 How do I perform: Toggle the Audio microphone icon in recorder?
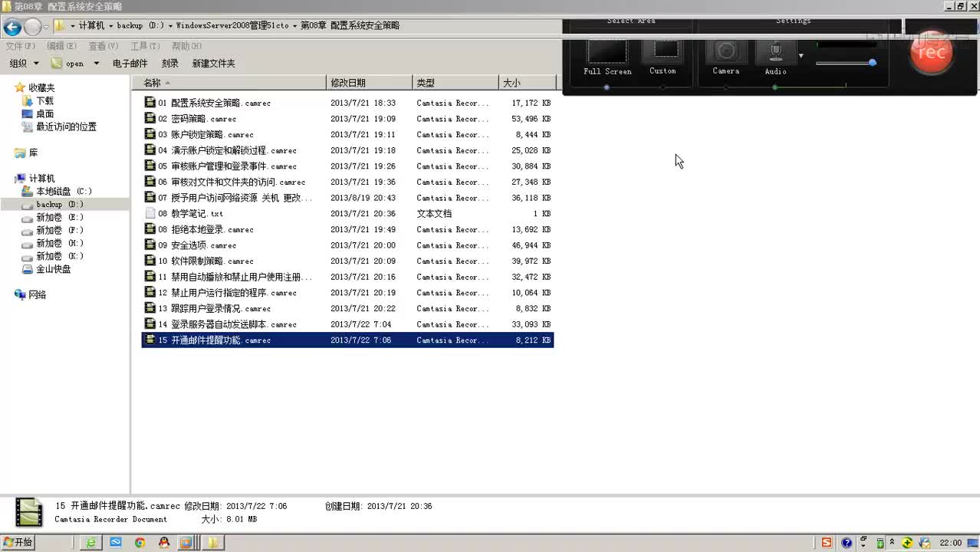tap(775, 51)
